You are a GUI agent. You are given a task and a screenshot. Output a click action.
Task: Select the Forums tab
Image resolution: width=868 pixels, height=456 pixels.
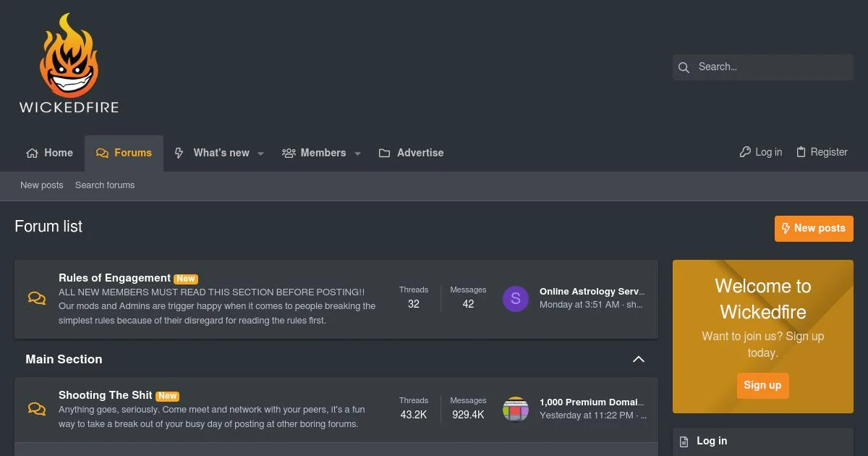(124, 153)
